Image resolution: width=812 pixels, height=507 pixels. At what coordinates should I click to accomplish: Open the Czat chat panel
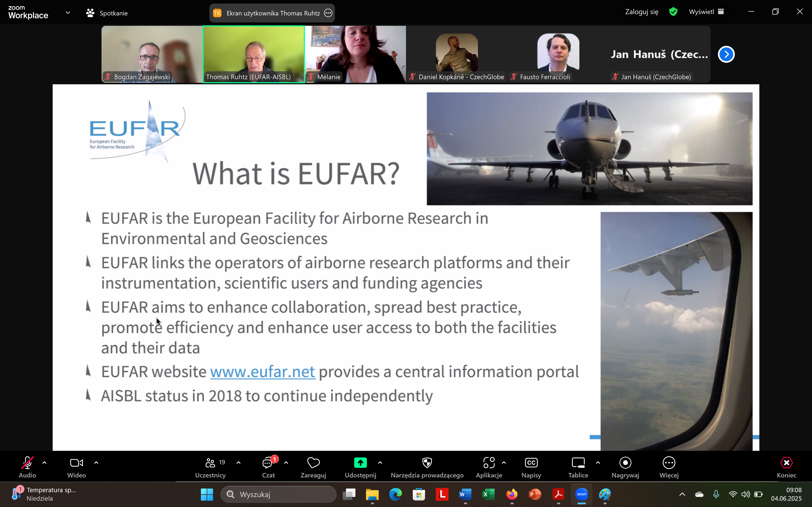pos(268,463)
